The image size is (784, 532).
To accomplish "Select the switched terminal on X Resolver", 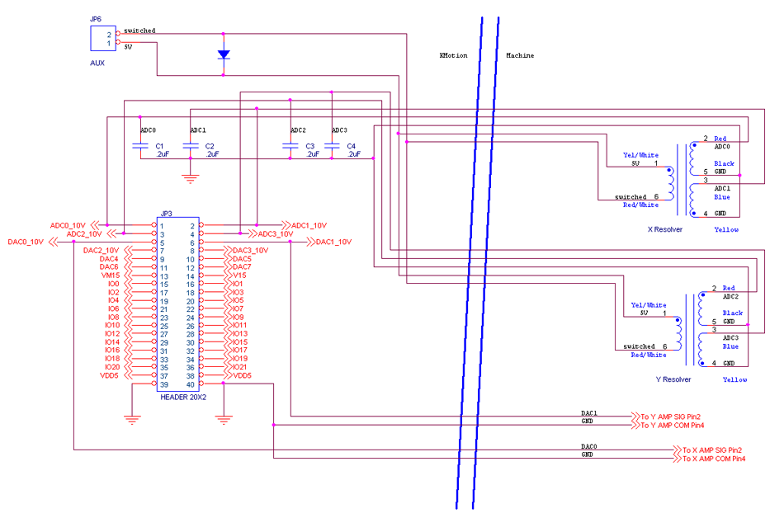I will [634, 196].
